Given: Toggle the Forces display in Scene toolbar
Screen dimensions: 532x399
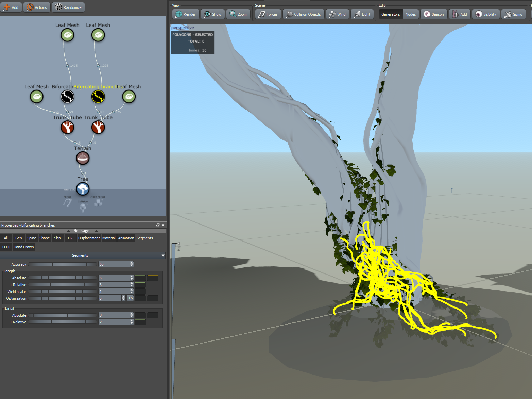Looking at the screenshot, I should pos(268,14).
